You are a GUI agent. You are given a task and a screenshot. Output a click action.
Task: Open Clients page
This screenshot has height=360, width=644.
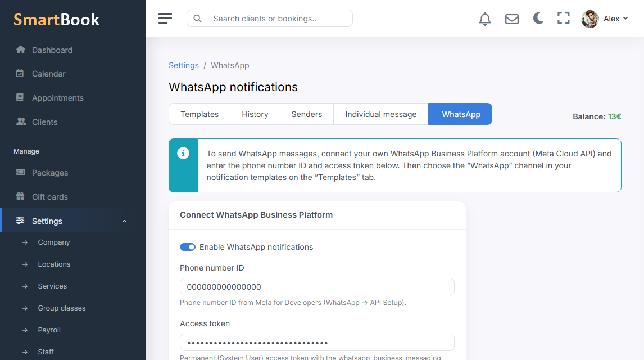tap(44, 122)
